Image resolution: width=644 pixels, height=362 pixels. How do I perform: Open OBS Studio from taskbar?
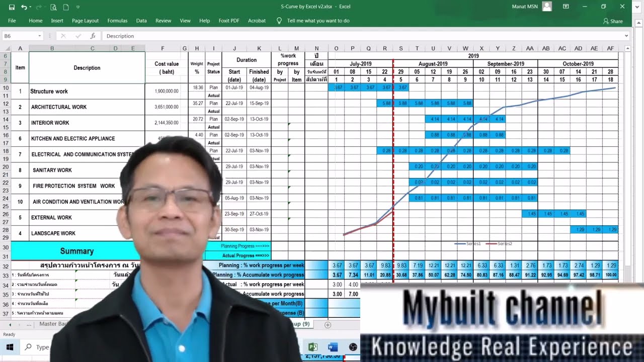click(353, 347)
